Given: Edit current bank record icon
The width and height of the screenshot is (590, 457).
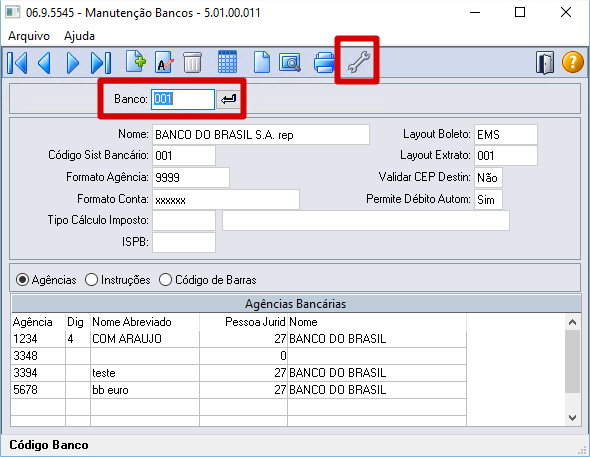Looking at the screenshot, I should (164, 62).
